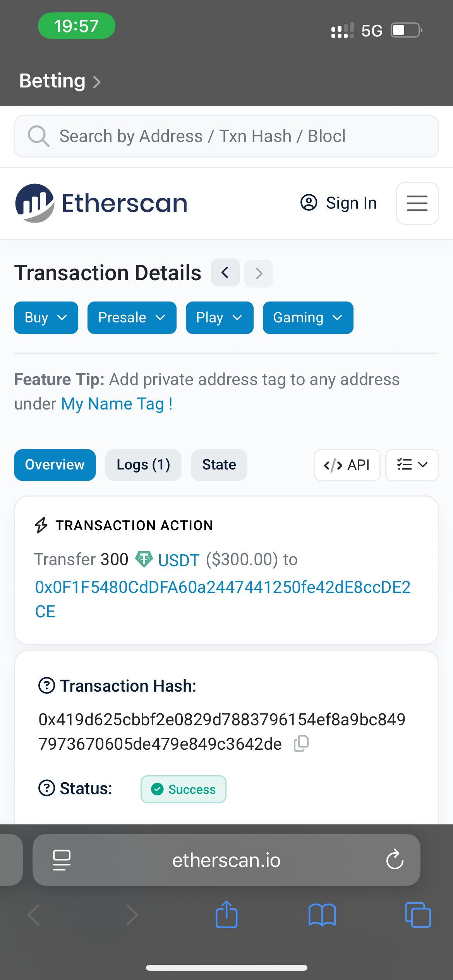Go to previous transaction arrow
This screenshot has width=453, height=980.
coord(225,273)
